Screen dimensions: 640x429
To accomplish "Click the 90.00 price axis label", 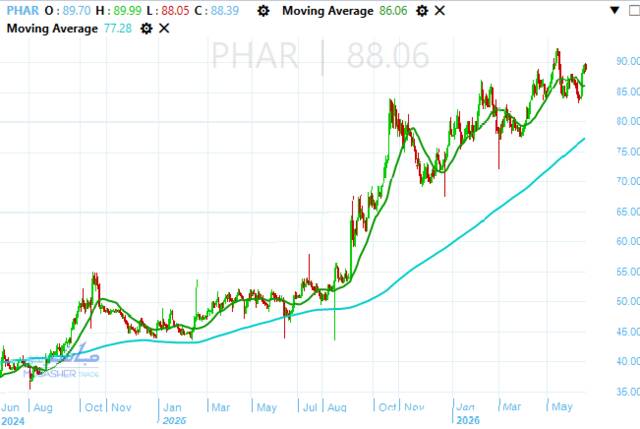I will [628, 61].
